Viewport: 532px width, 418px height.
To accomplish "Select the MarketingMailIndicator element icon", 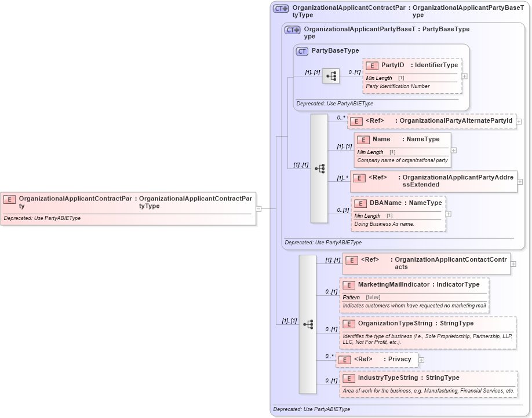I will (349, 285).
